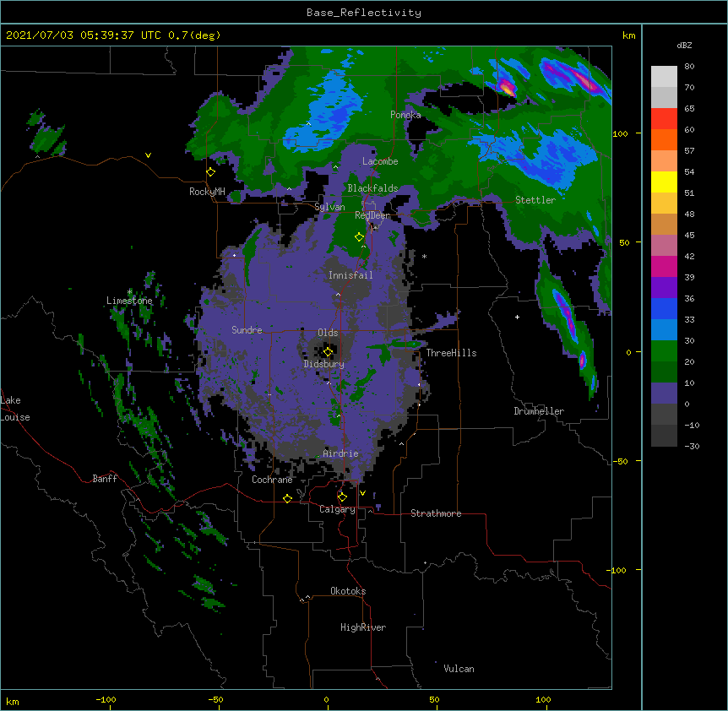
Task: Click the Strathmore city label
Action: (x=436, y=513)
